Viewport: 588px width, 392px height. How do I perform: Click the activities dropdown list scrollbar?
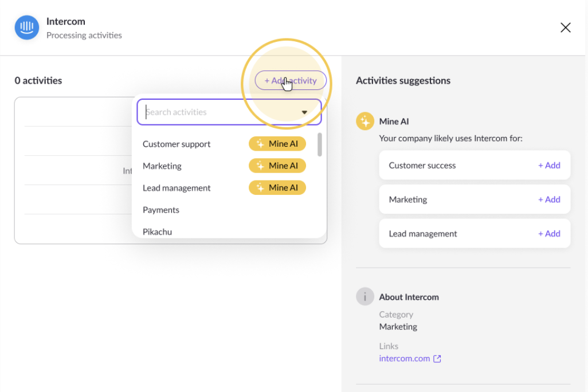point(319,144)
